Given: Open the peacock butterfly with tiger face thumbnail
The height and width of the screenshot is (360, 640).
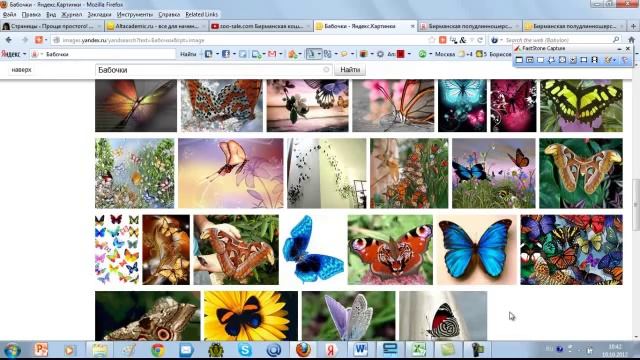Looking at the screenshot, I should pos(390,250).
